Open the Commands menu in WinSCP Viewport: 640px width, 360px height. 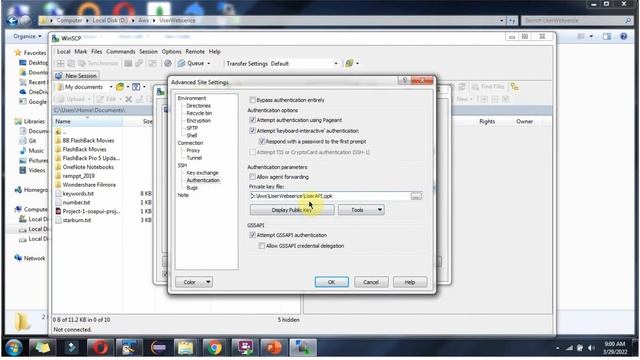(x=120, y=51)
